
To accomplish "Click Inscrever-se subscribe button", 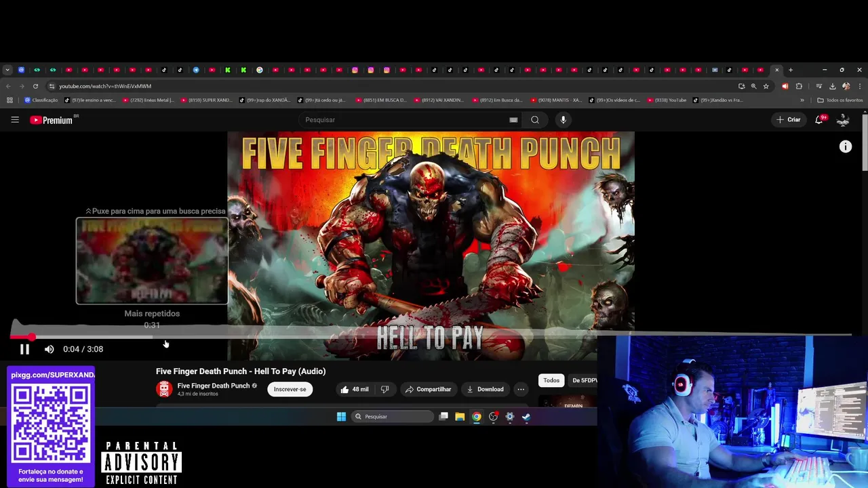I will point(290,389).
